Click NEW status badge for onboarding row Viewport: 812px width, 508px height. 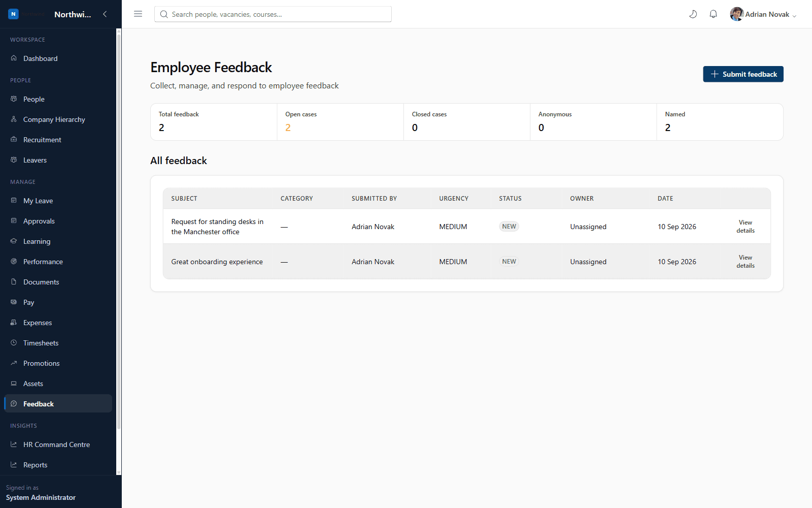tap(509, 262)
